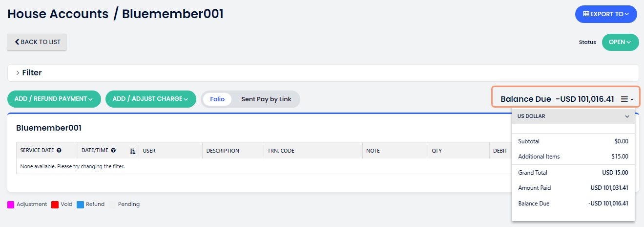Screen dimensions: 644x227
Task: Click the Description column header
Action: pos(223,151)
